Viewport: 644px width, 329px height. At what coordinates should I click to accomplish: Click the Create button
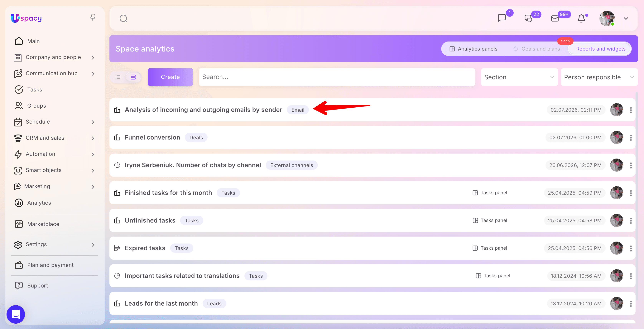(170, 77)
